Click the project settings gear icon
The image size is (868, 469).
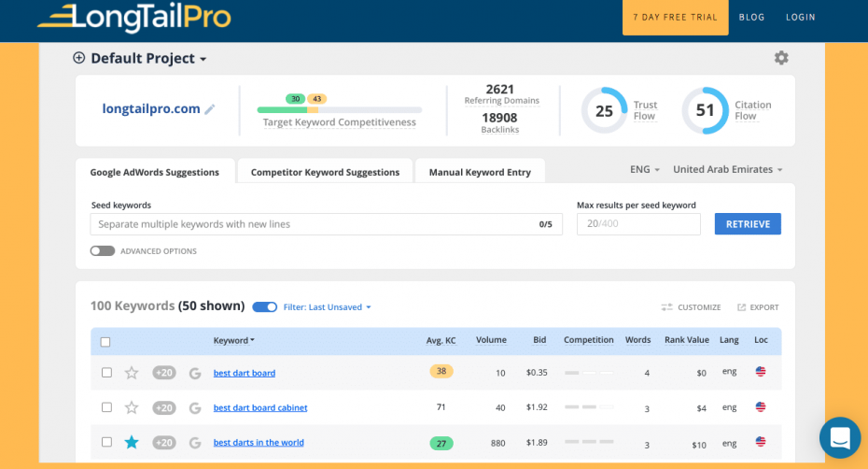781,58
